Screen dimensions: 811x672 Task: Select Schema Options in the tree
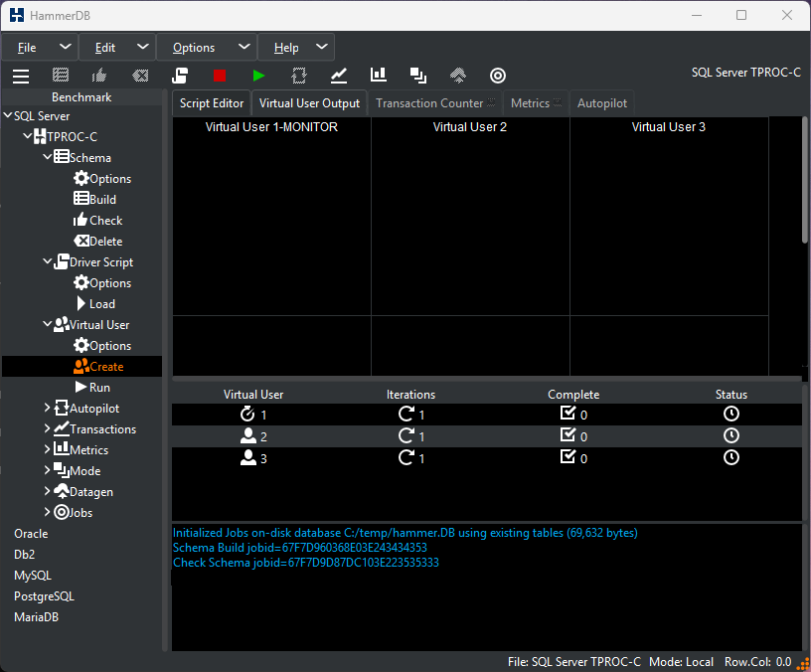(102, 179)
